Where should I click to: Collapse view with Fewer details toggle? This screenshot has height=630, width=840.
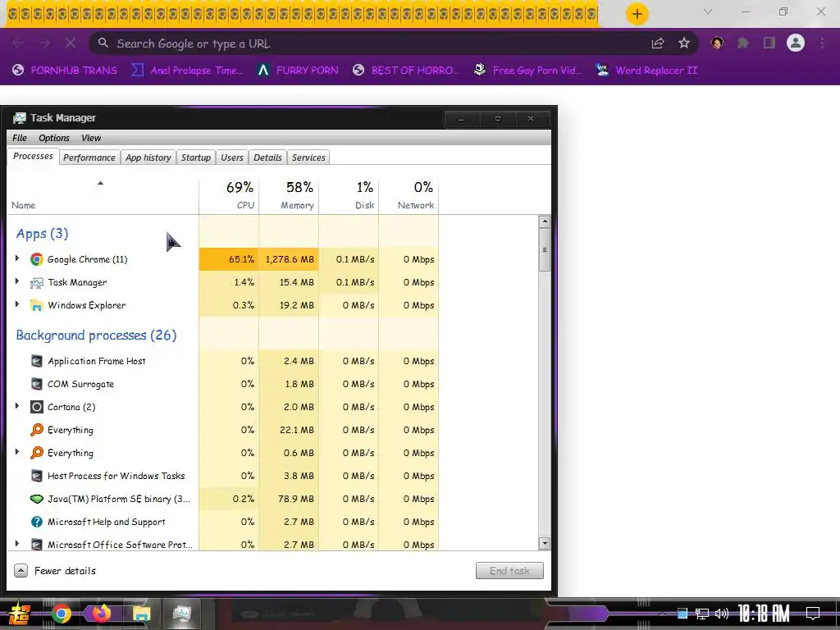tap(55, 571)
